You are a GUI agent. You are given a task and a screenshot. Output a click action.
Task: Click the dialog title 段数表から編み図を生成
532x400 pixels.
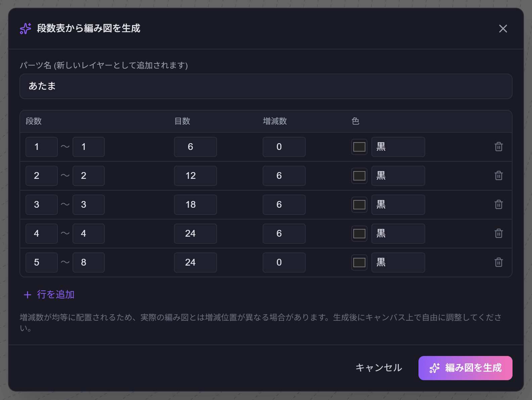click(89, 29)
